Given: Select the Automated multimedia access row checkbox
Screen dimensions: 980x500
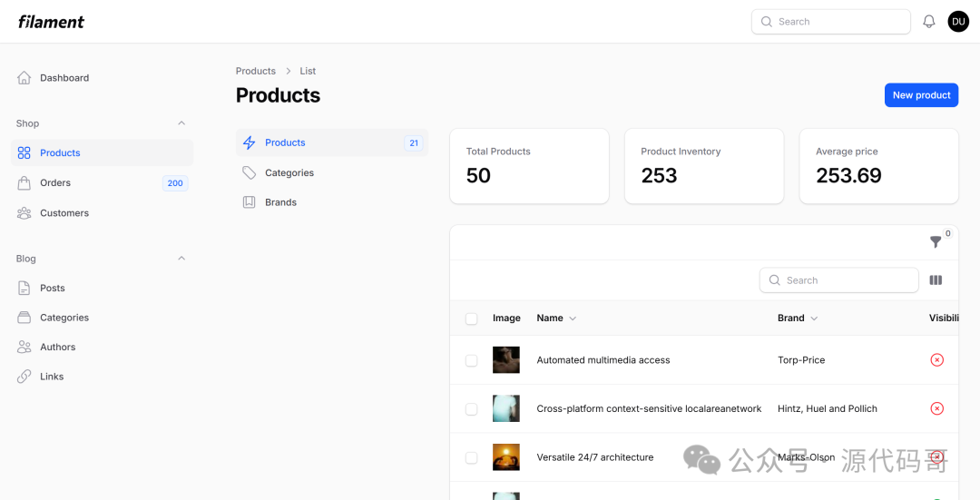Looking at the screenshot, I should [x=471, y=360].
